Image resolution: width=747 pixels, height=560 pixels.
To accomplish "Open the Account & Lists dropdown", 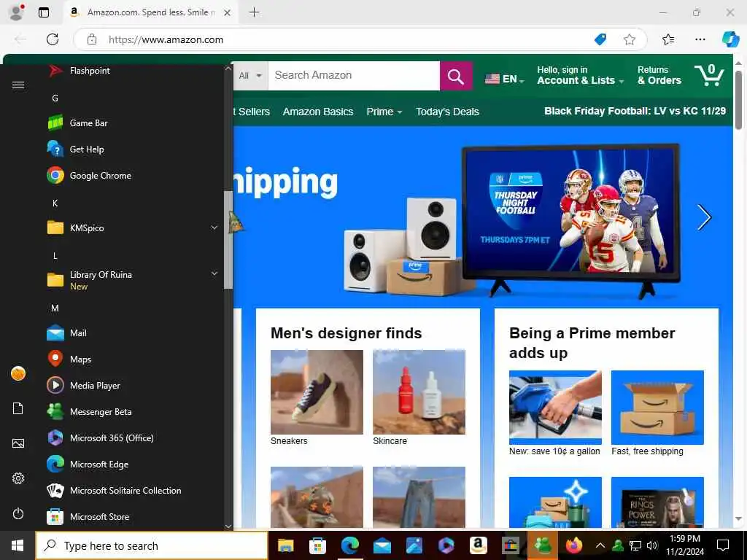I will coord(580,75).
